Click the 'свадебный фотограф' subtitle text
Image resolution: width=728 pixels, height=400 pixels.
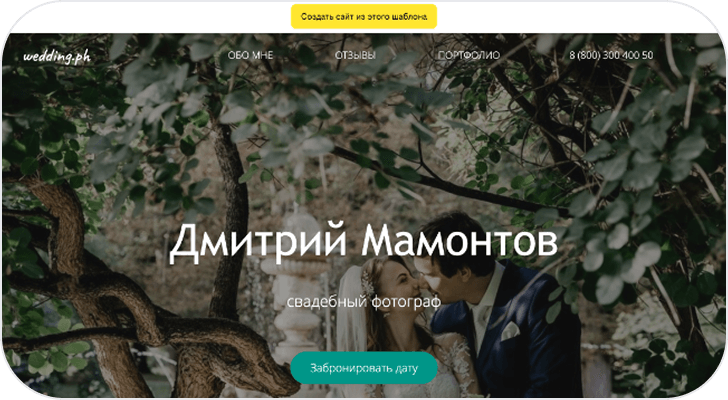pos(364,302)
